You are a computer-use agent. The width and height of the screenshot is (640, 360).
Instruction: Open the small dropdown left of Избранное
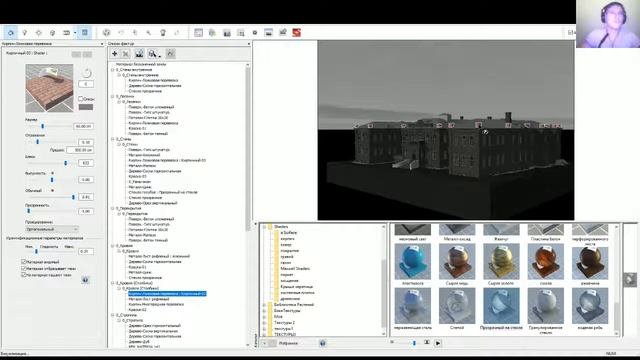point(265,343)
